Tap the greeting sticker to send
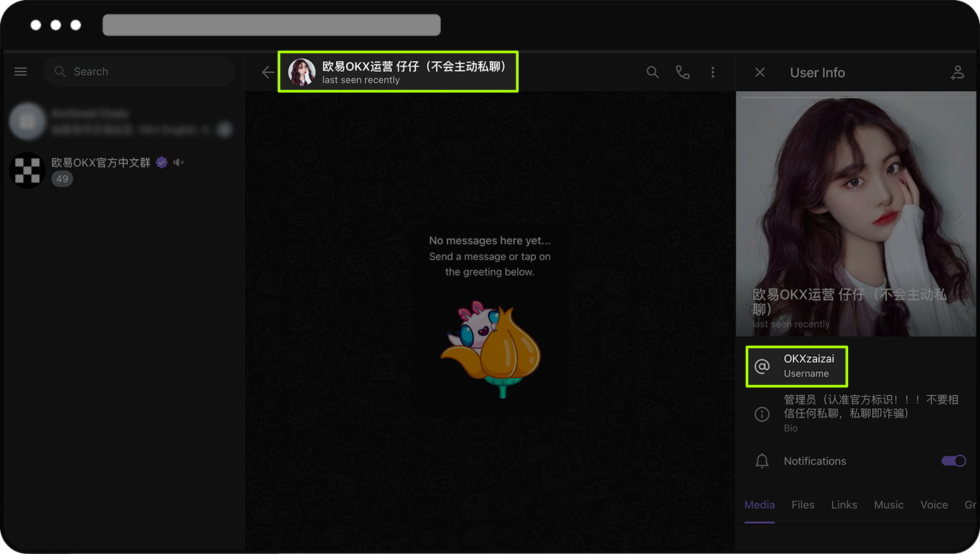 [x=491, y=349]
